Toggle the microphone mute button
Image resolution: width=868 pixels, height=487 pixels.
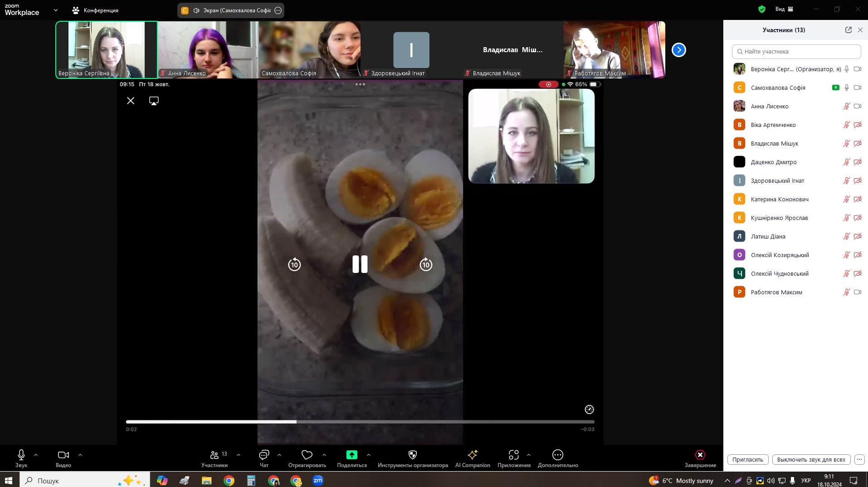(21, 455)
